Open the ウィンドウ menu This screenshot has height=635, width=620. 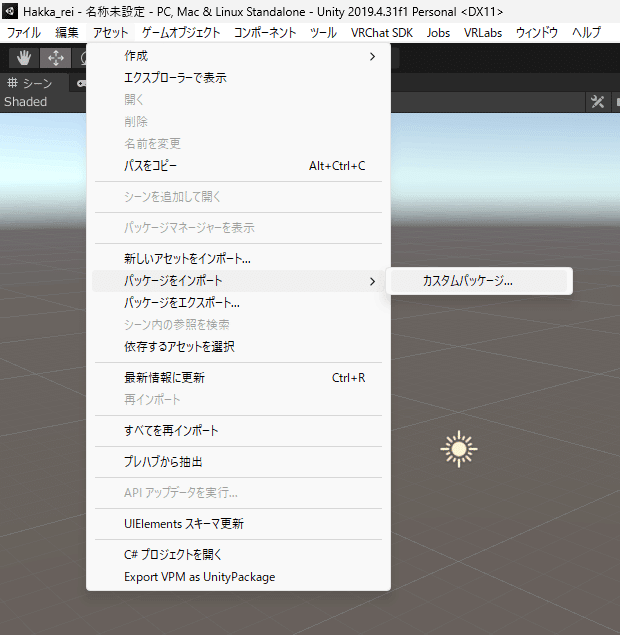pos(537,32)
